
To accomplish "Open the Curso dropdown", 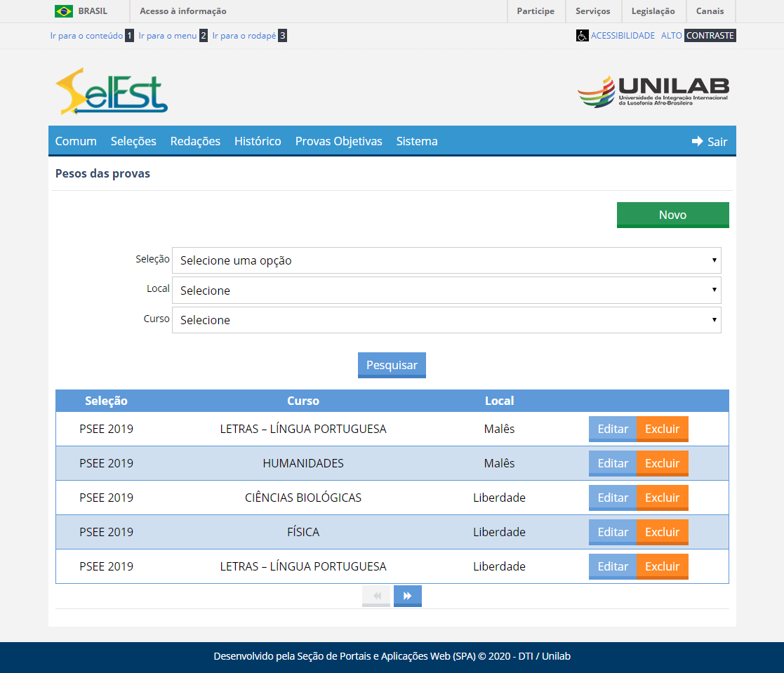I will click(446, 320).
